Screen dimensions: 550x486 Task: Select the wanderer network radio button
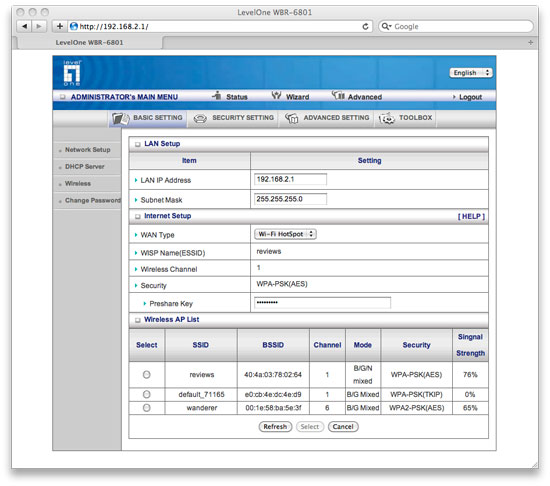click(147, 407)
